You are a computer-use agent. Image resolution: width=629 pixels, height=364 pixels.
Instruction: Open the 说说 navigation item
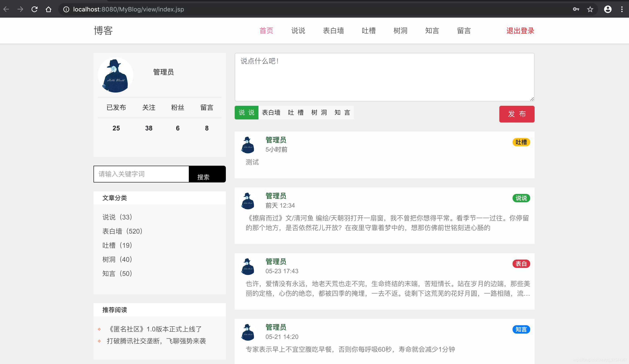pos(298,31)
